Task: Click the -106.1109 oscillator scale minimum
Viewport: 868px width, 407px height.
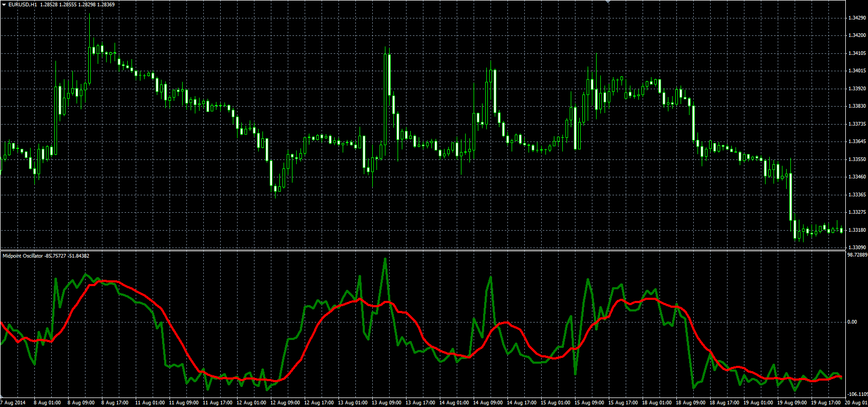Action: point(857,394)
